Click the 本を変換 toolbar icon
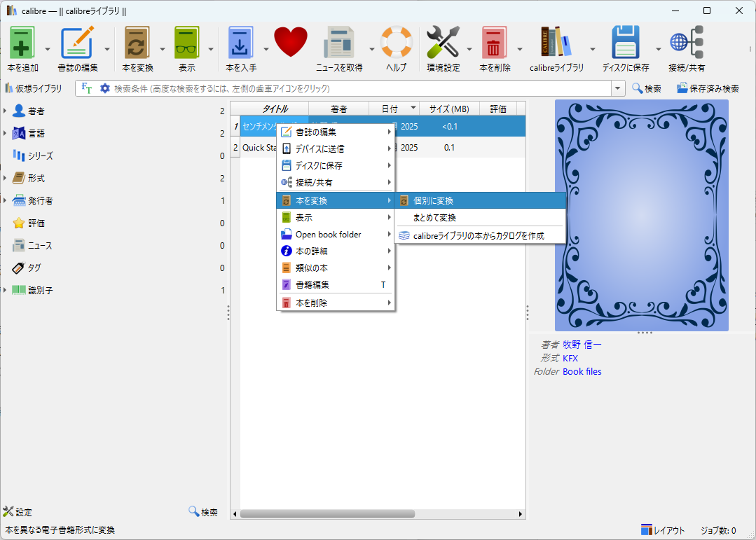Screen dimensions: 756x540 (137, 43)
